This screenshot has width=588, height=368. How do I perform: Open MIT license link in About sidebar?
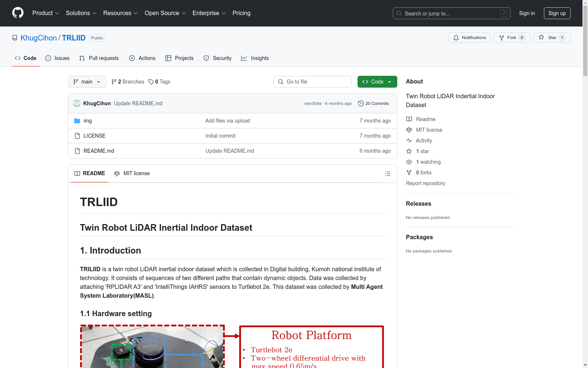(x=424, y=130)
